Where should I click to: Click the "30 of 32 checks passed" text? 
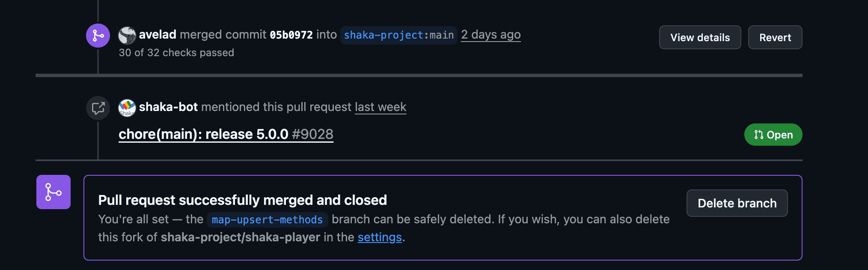pyautogui.click(x=176, y=53)
